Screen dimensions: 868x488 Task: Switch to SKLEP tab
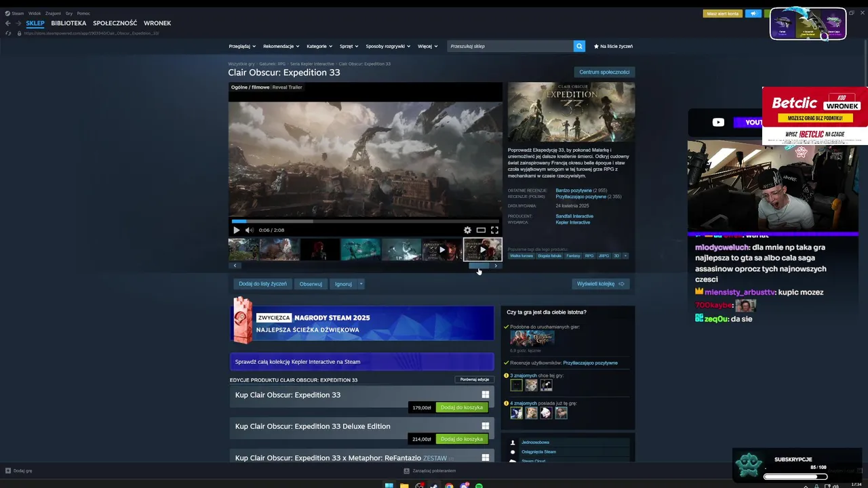(x=35, y=23)
